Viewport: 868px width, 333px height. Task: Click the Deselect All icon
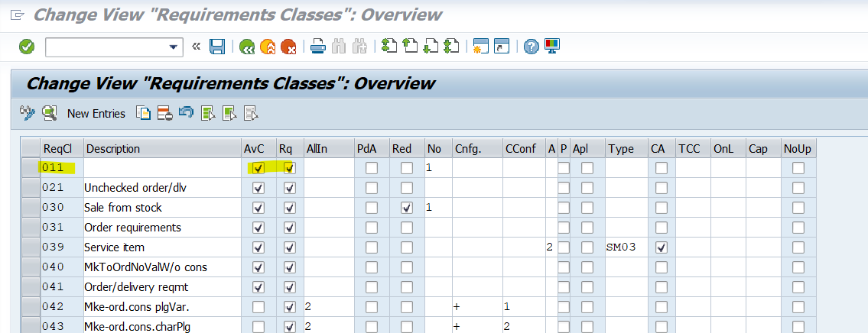coord(251,113)
